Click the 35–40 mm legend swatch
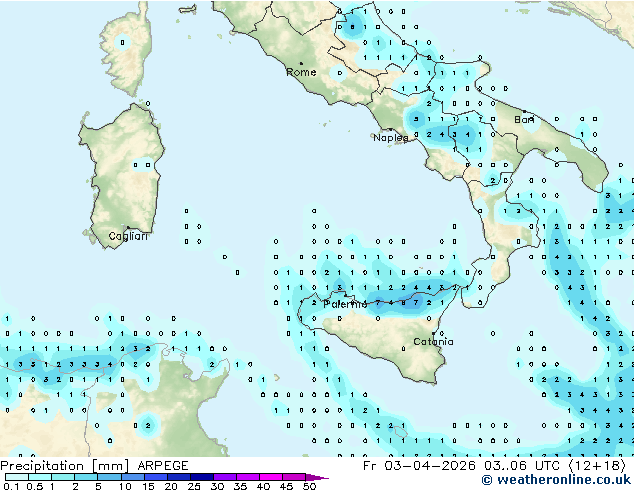The width and height of the screenshot is (634, 490). tap(247, 477)
